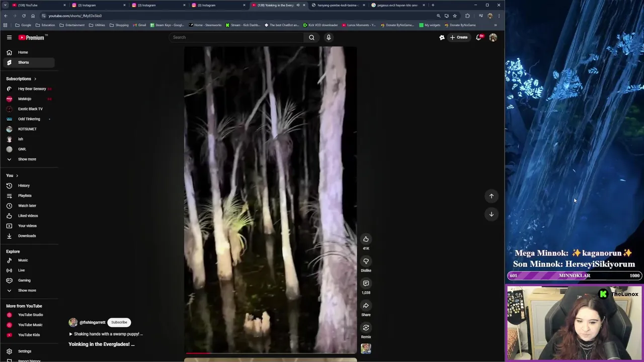Open YouTube Music from sidebar

click(x=29, y=325)
